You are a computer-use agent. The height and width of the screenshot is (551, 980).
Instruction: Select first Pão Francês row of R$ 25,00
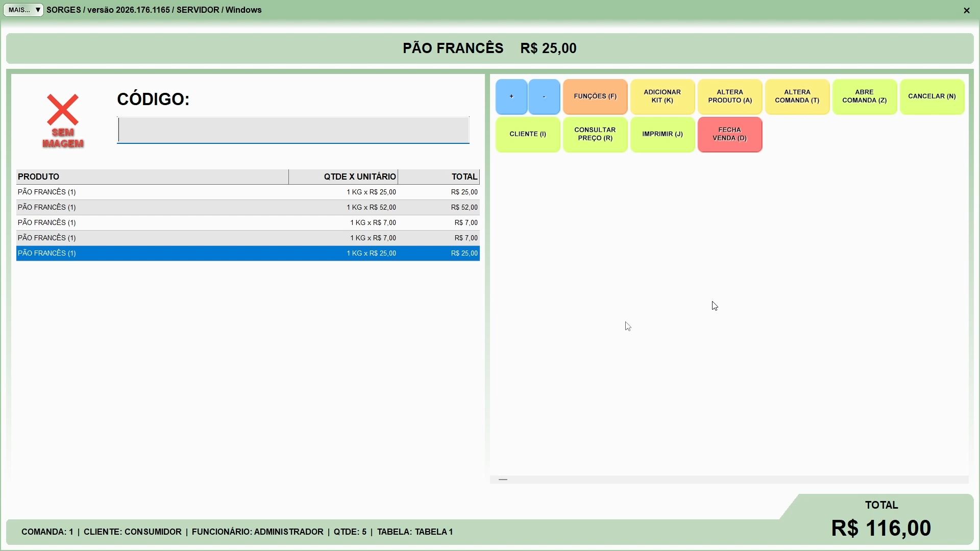(x=248, y=192)
